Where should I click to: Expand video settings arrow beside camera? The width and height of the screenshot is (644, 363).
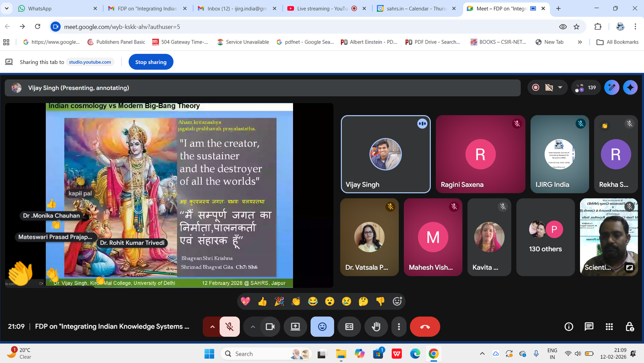pyautogui.click(x=253, y=327)
